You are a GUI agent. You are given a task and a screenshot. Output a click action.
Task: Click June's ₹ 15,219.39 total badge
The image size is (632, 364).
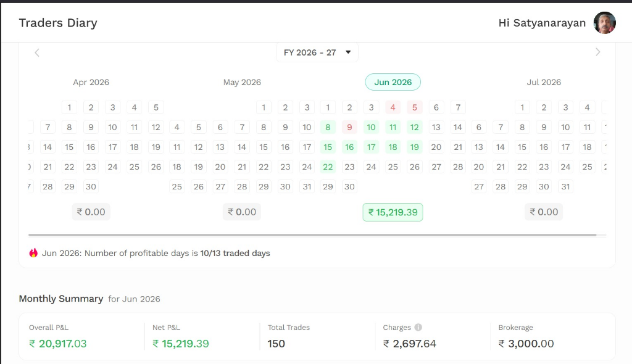(393, 212)
